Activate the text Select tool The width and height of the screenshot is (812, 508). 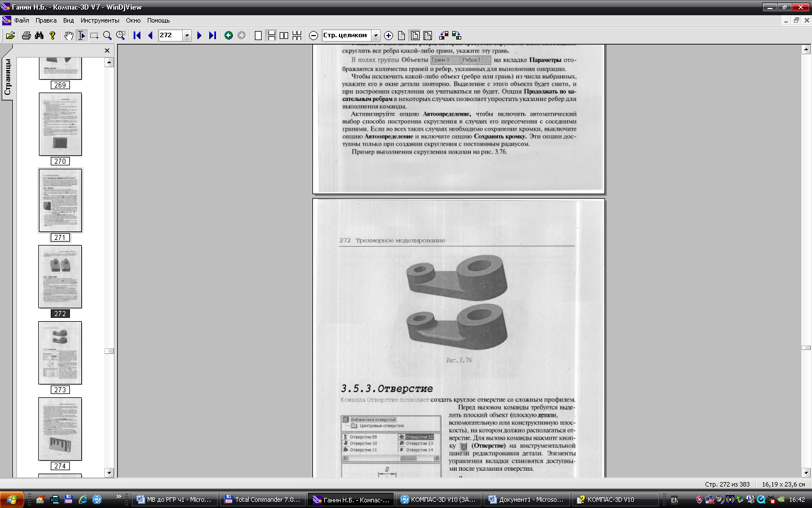point(81,36)
